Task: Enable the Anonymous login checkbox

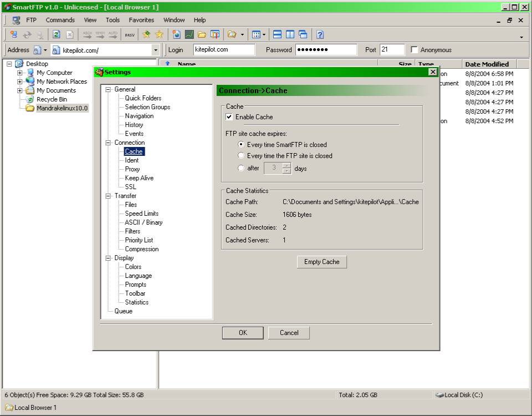Action: click(414, 50)
